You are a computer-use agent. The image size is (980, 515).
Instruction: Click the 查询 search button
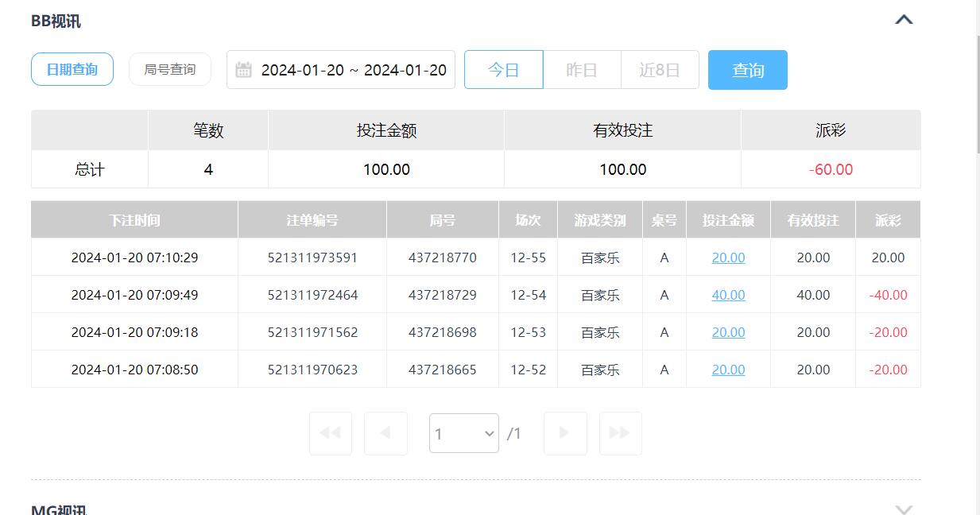747,70
